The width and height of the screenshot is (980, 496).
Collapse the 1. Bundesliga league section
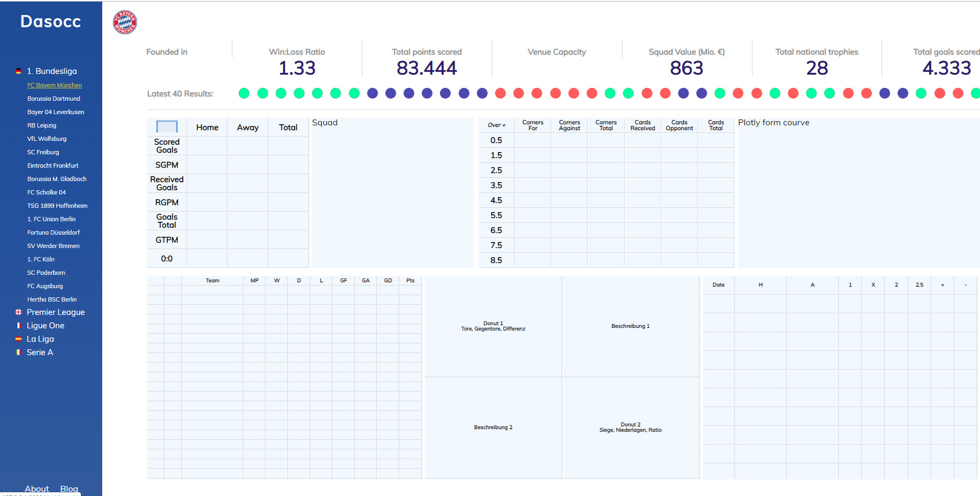[x=52, y=71]
